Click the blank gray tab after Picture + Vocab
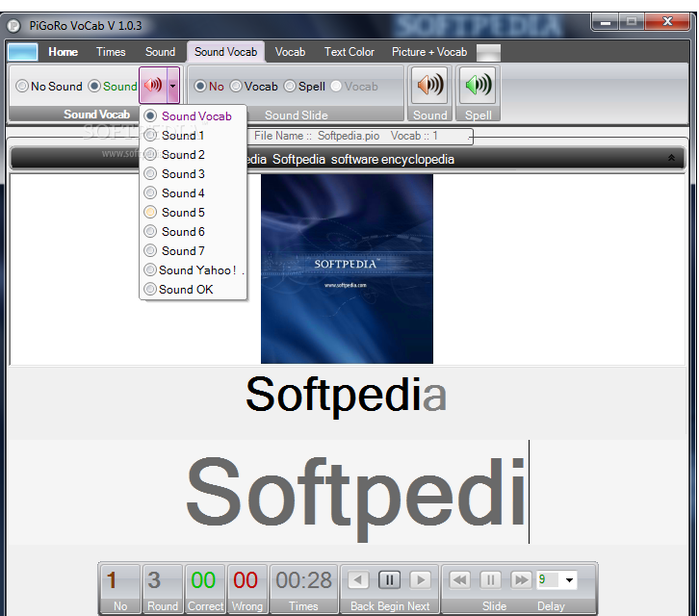Viewport: 699px width, 616px height. click(488, 53)
